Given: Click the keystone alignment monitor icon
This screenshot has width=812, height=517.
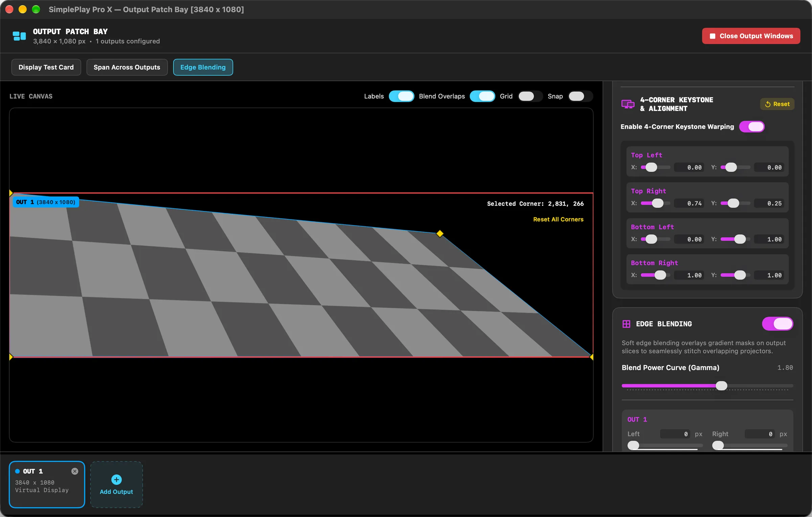Looking at the screenshot, I should tap(628, 104).
